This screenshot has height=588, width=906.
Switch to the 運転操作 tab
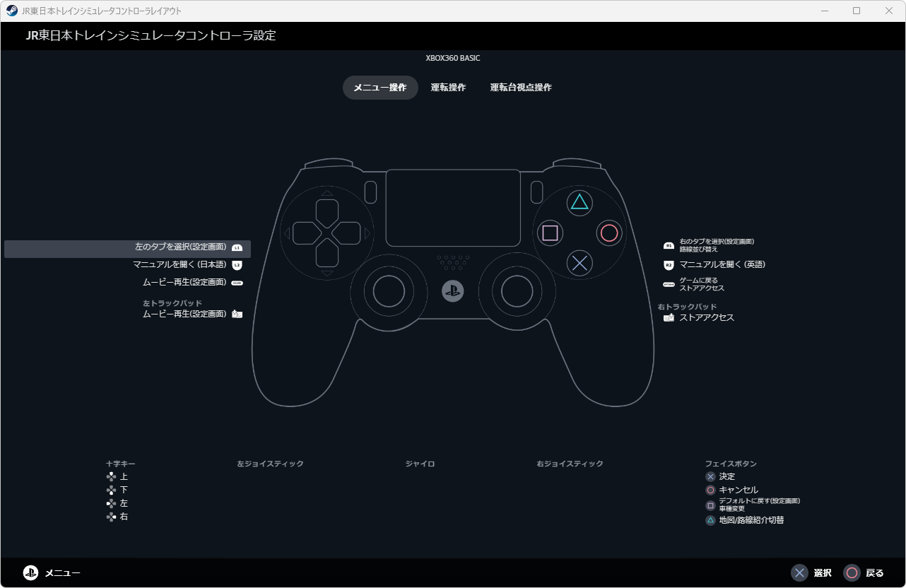tap(448, 87)
